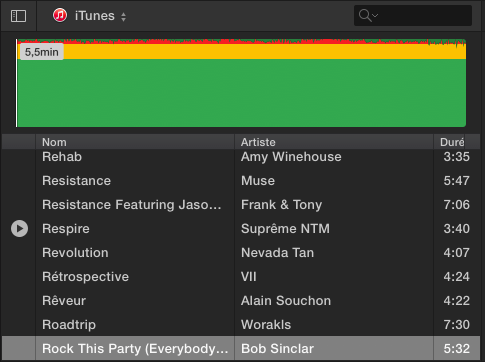Click duration 4:24 of Rétrospective
The width and height of the screenshot is (485, 362).
(x=456, y=277)
